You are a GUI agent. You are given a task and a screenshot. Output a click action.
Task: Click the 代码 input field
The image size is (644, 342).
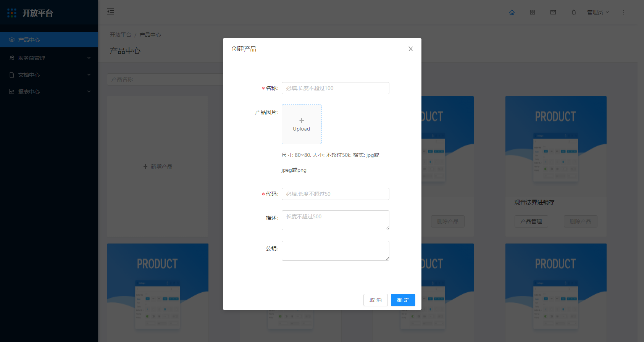tap(336, 194)
